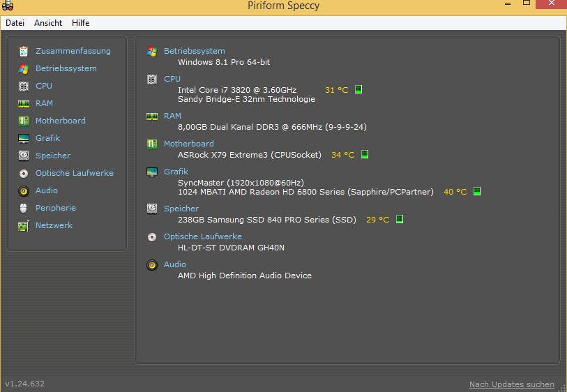Open the RAM section in sidebar
The width and height of the screenshot is (567, 392).
[x=44, y=103]
